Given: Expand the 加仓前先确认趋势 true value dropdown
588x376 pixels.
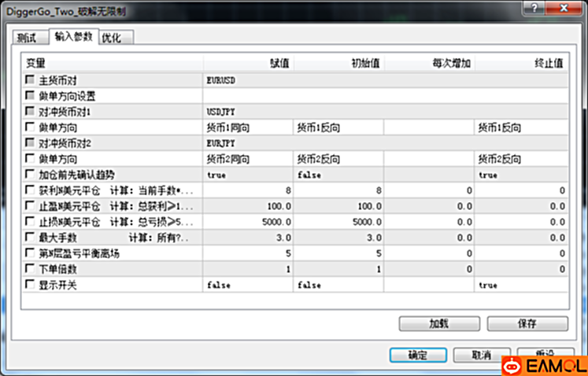Looking at the screenshot, I should click(248, 174).
